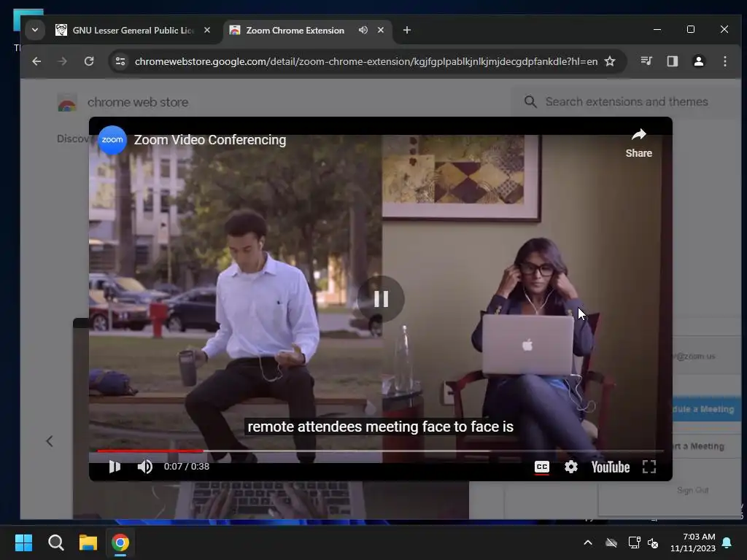Mute the YouTube video volume
Image resolution: width=747 pixels, height=560 pixels.
145,467
